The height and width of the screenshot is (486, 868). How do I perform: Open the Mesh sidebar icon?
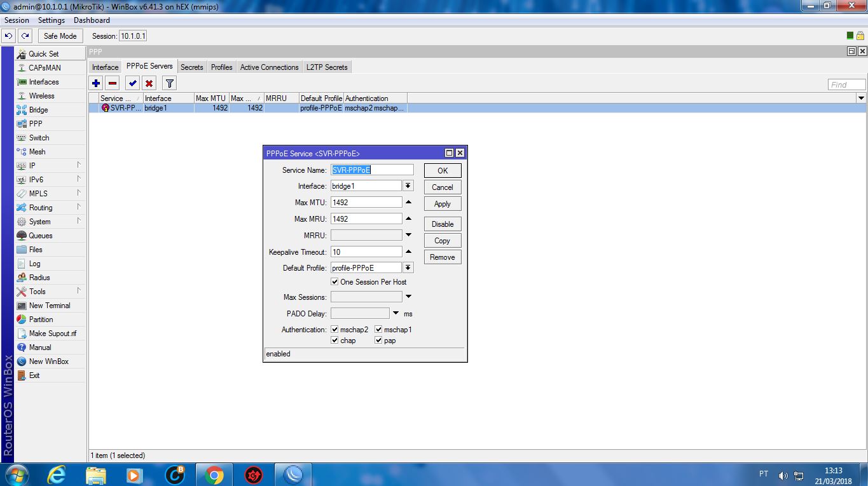[x=22, y=152]
